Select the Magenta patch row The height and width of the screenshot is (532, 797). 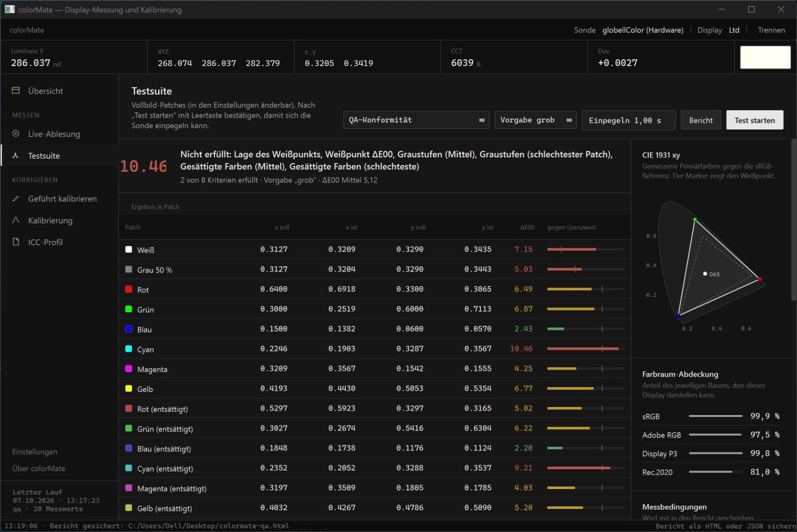(x=374, y=369)
